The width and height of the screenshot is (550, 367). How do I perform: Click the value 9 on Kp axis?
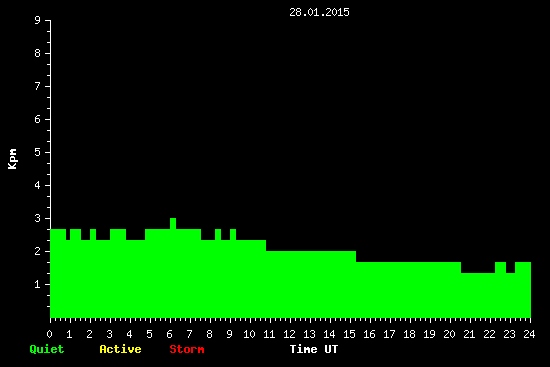[x=38, y=20]
